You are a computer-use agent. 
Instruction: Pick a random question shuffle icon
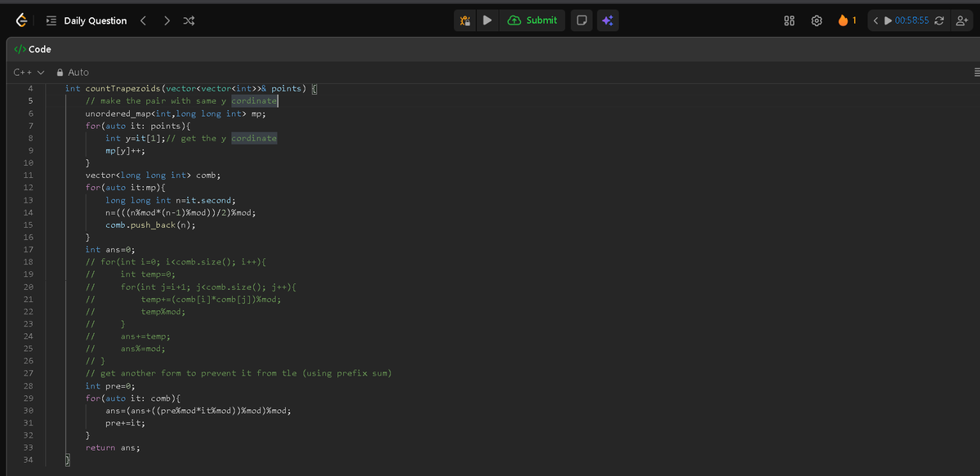[x=189, y=20]
